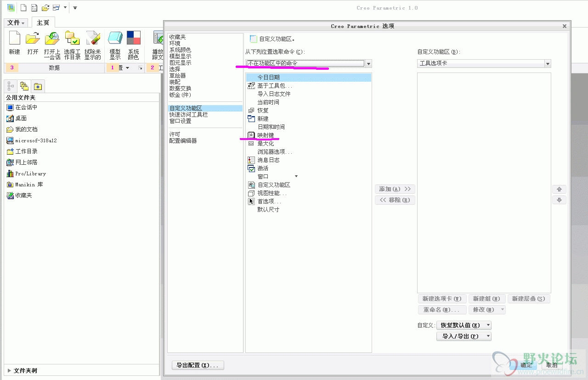
Task: Open the 修改 dropdown button
Action: tap(487, 310)
